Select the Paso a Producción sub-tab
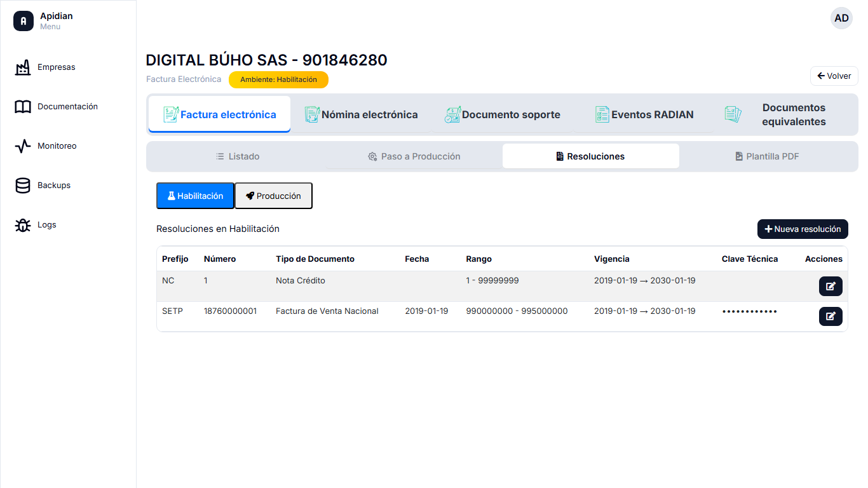 414,156
